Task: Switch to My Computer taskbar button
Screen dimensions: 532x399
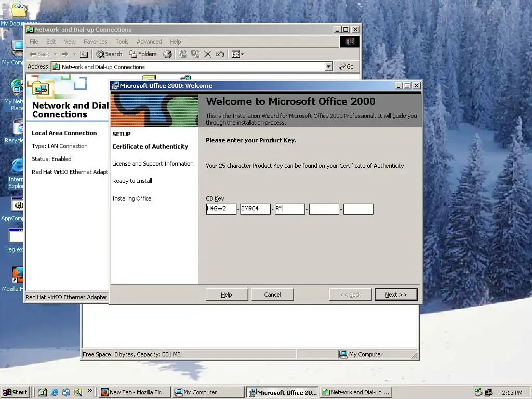Action: tap(208, 392)
